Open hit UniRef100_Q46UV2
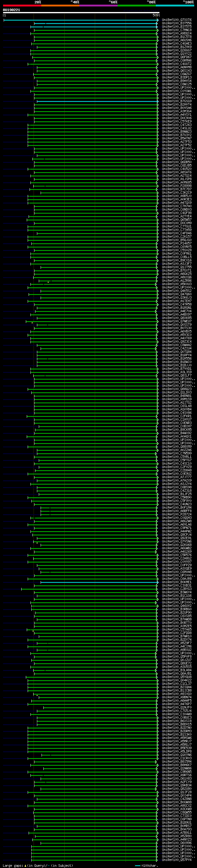 pyautogui.click(x=177, y=606)
